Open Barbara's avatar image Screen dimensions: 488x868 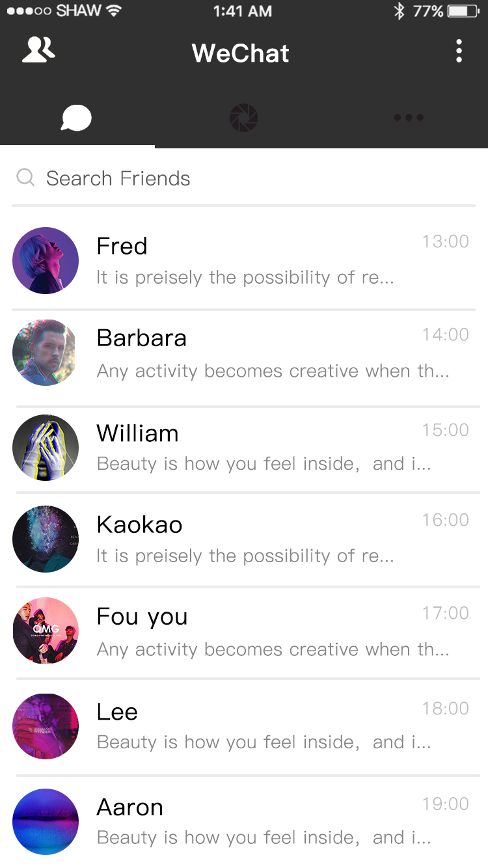click(46, 353)
